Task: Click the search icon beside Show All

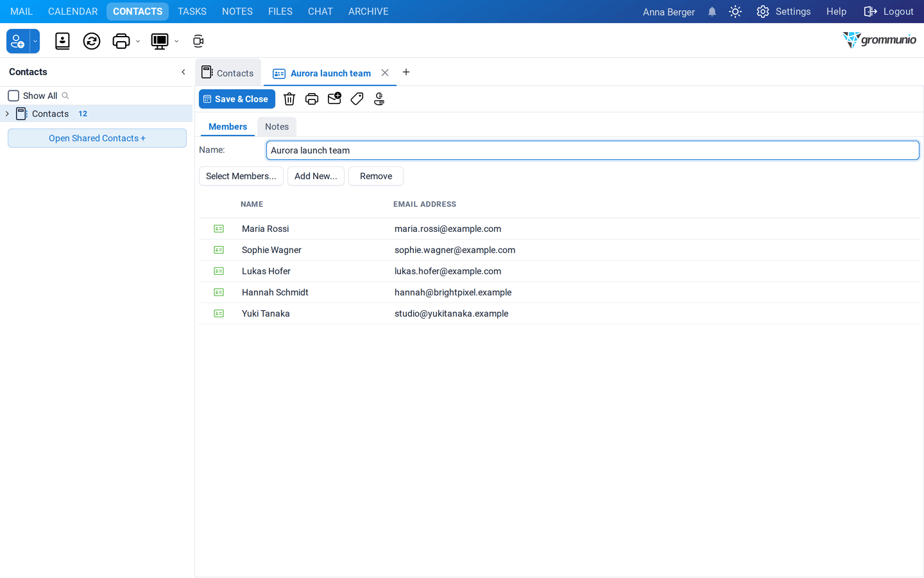Action: tap(65, 96)
